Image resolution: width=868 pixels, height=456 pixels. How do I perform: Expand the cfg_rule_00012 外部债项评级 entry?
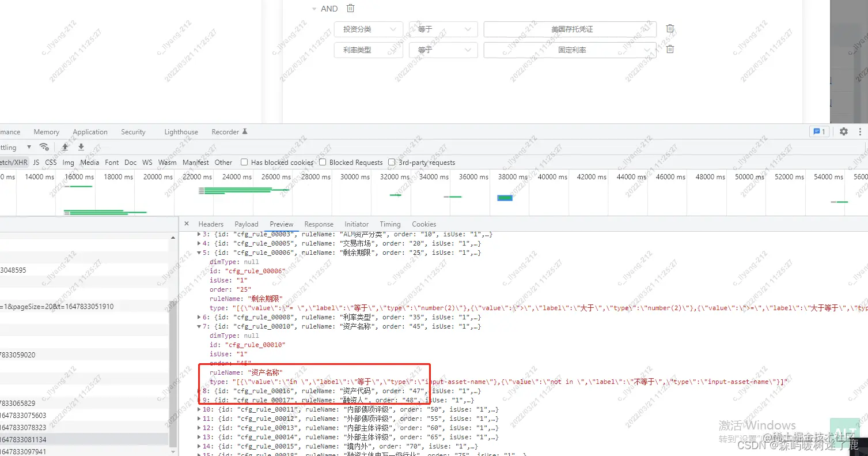tap(199, 419)
